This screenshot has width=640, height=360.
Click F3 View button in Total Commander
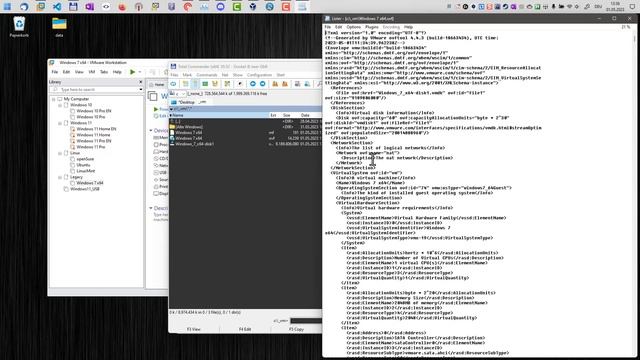coord(194,329)
